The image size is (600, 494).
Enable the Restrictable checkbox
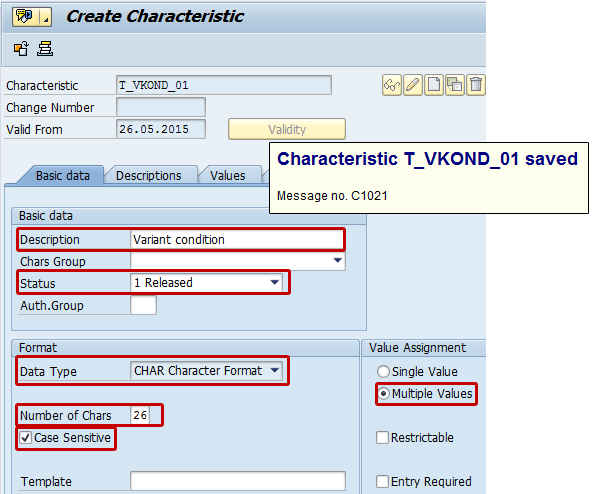click(382, 437)
